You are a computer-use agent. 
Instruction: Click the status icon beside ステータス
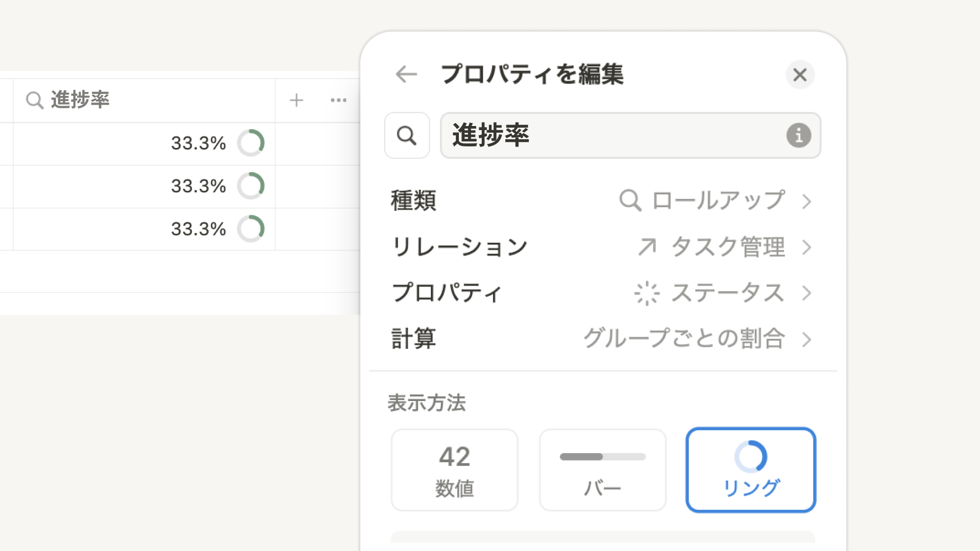(646, 293)
